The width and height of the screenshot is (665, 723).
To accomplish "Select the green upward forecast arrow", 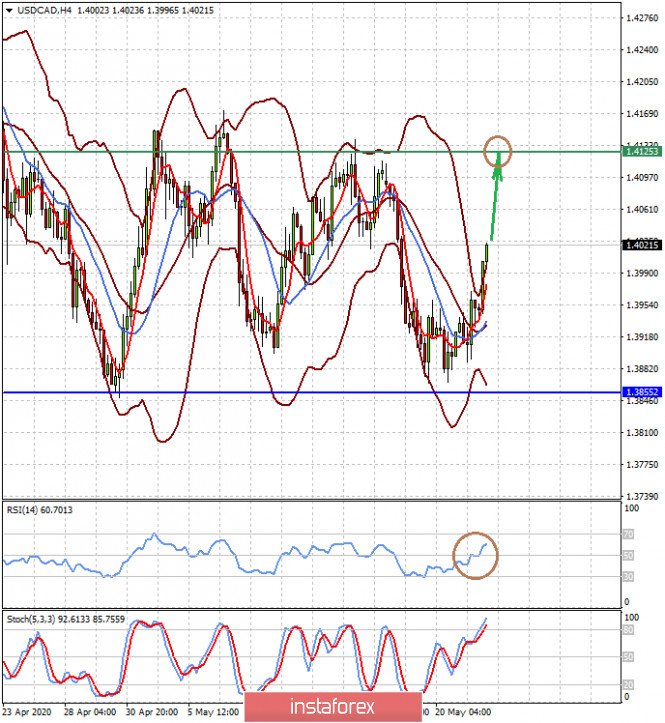I will (x=495, y=197).
